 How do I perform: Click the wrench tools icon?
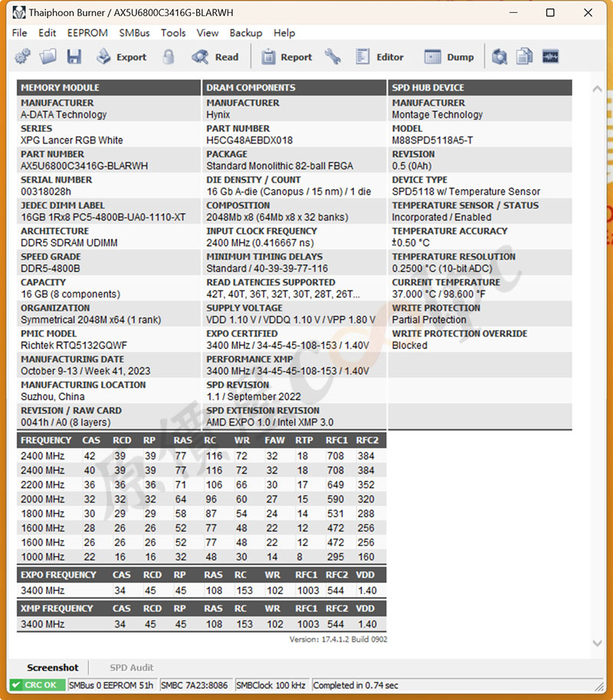(333, 57)
